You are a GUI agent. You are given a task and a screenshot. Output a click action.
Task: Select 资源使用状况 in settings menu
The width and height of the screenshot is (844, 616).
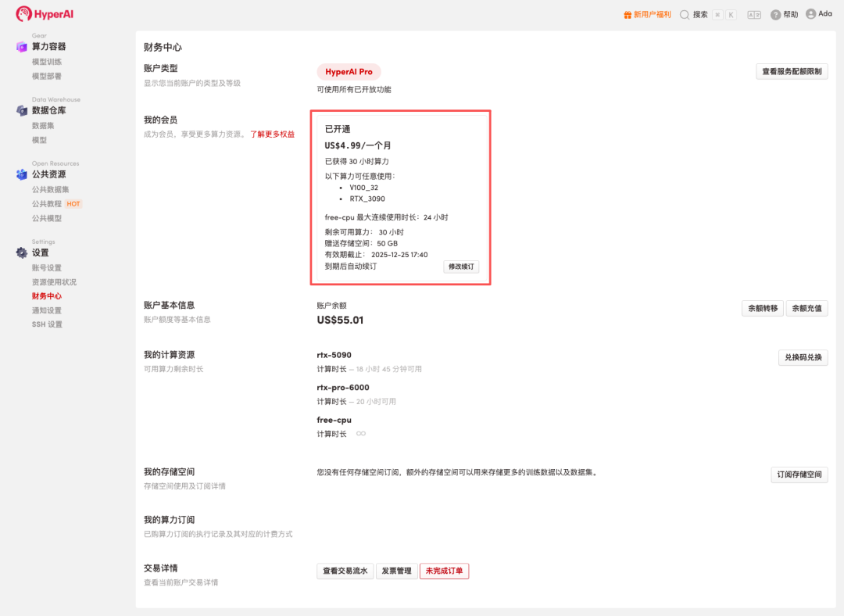pyautogui.click(x=54, y=282)
